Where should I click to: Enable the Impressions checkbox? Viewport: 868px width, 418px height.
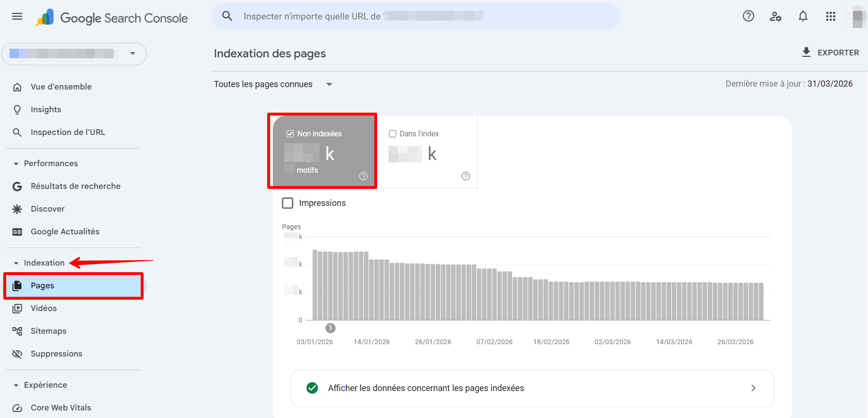pyautogui.click(x=288, y=203)
